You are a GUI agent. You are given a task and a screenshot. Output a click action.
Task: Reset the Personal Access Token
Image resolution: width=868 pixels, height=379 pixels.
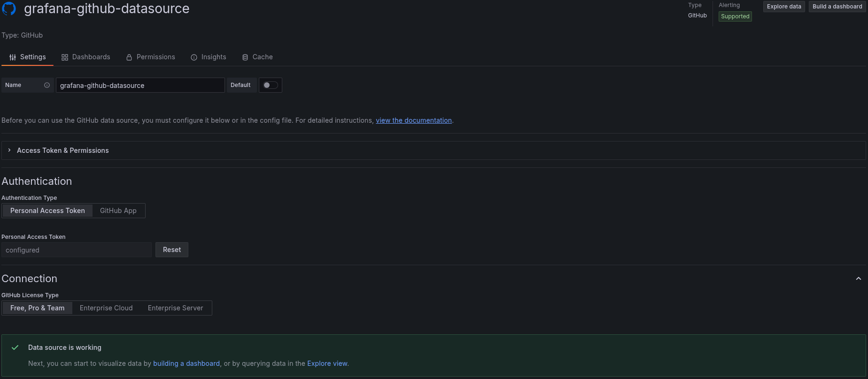tap(172, 250)
